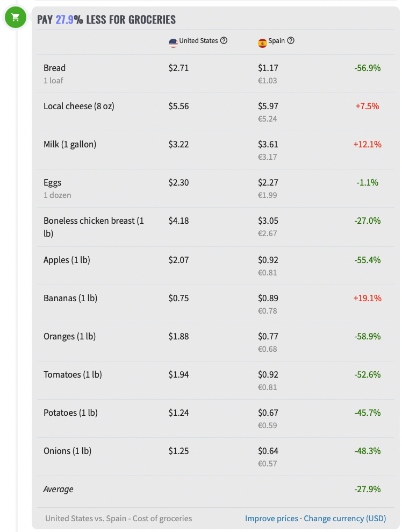
Task: Click the Pay 27.9% Less for Groceries heading
Action: click(106, 20)
